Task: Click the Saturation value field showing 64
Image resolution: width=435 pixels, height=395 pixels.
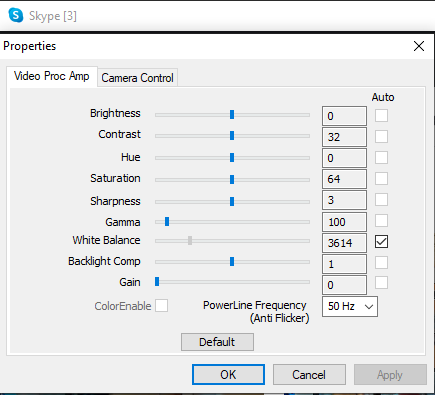Action: tap(344, 179)
